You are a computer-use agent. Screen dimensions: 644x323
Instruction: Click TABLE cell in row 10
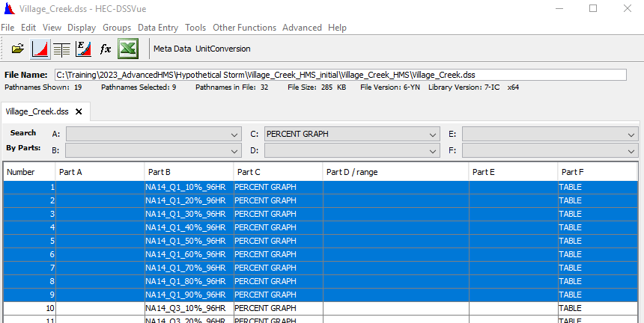tap(598, 308)
